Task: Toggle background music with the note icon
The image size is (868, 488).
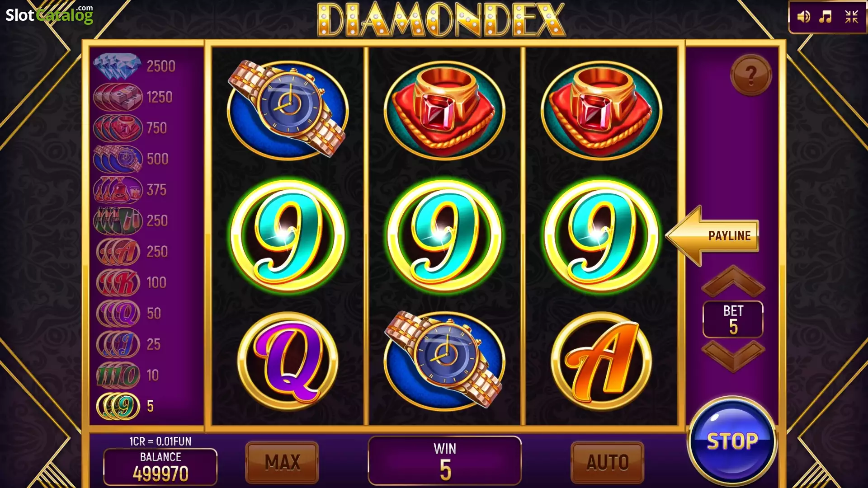Action: (826, 17)
